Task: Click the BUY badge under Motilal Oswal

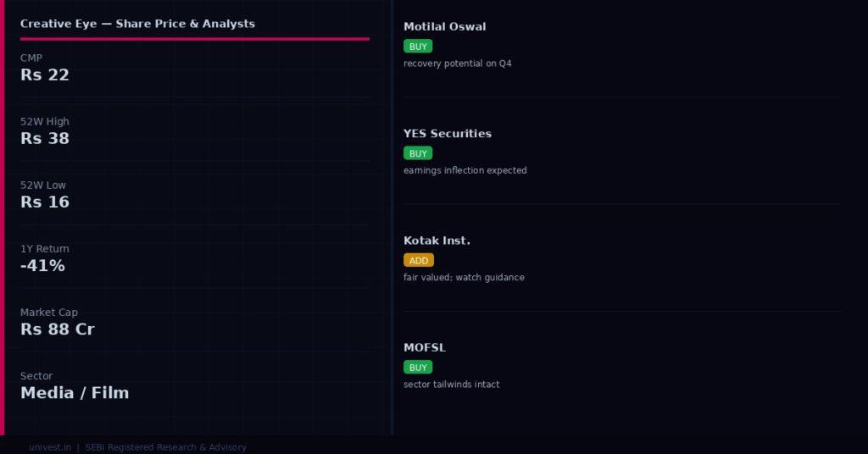Action: 418,47
